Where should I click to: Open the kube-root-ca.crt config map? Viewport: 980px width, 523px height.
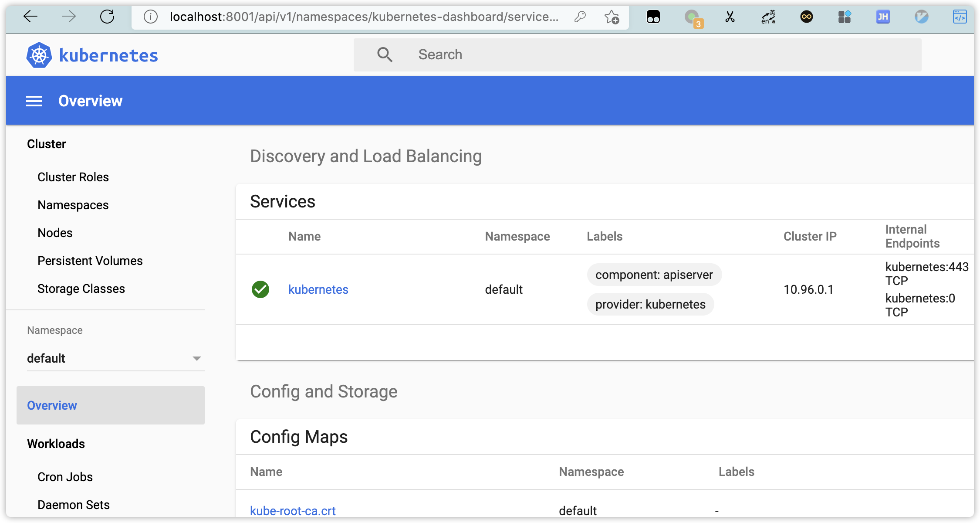pyautogui.click(x=293, y=510)
